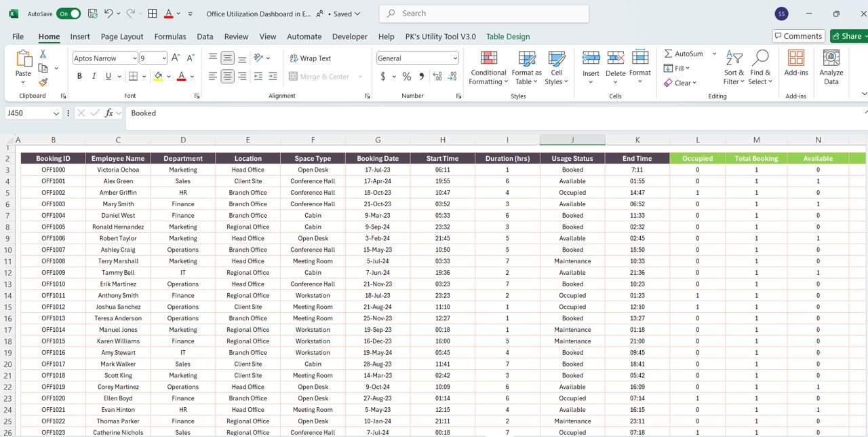Select the Usage Status column header
The height and width of the screenshot is (437, 868).
coord(572,159)
